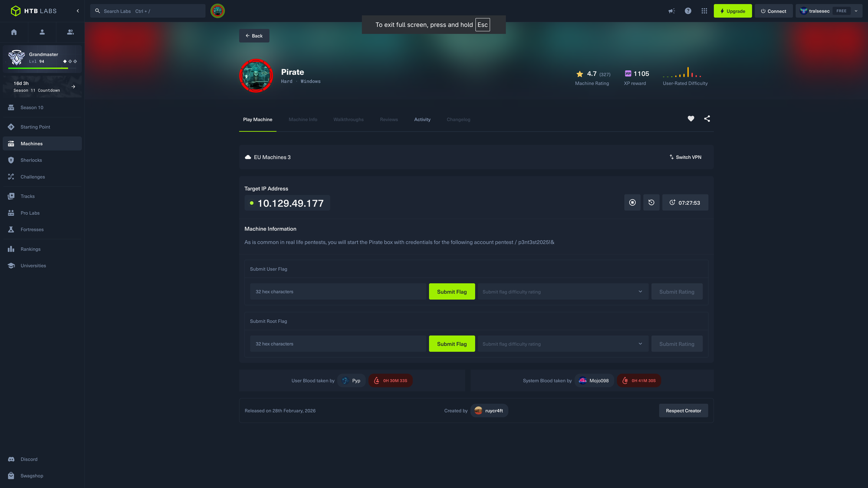This screenshot has width=868, height=488.
Task: Submit the root flag
Action: tap(452, 344)
